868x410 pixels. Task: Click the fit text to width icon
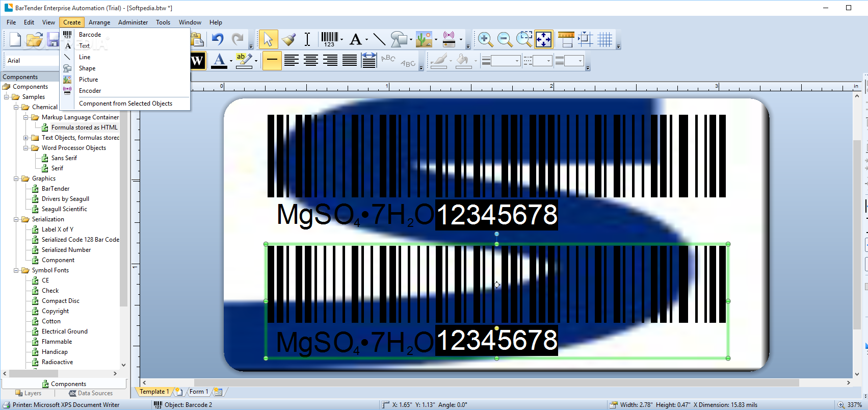pyautogui.click(x=369, y=61)
